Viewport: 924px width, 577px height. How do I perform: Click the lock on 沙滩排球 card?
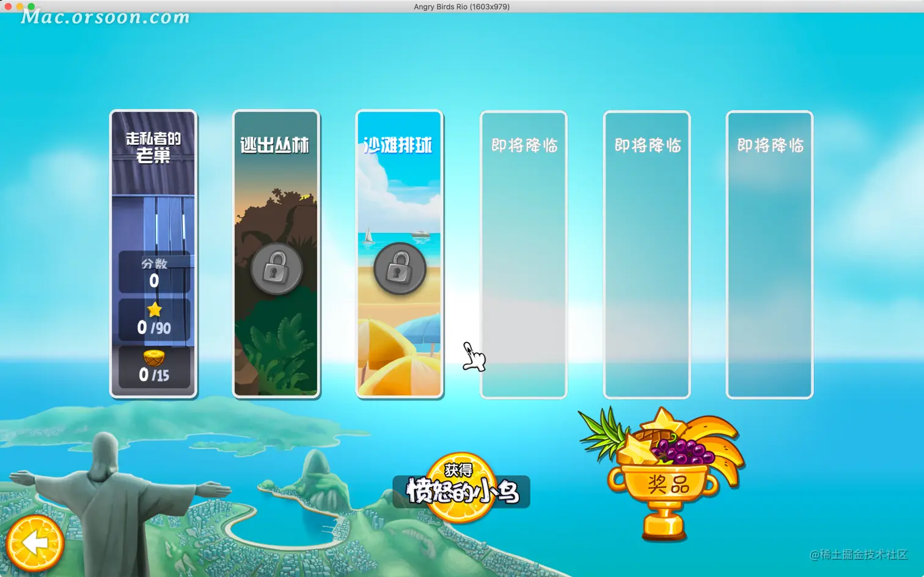[400, 269]
